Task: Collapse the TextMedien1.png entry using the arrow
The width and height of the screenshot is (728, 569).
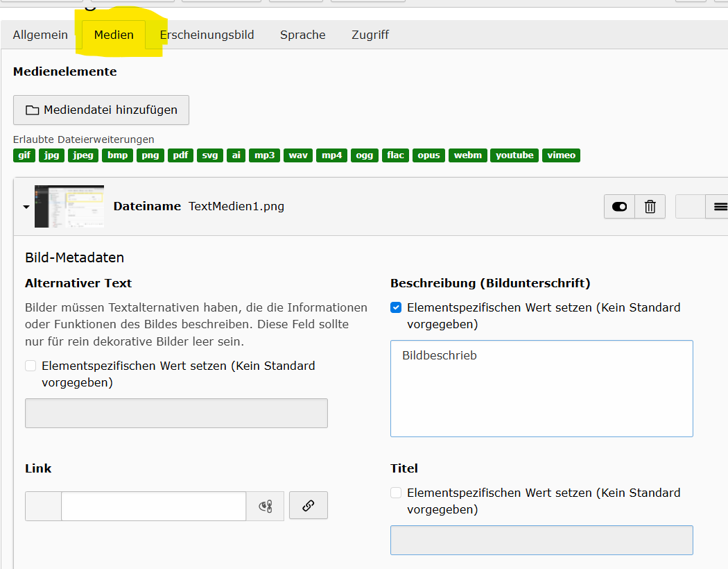Action: 26,207
